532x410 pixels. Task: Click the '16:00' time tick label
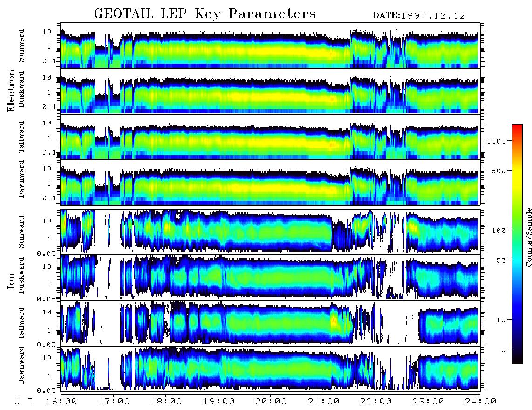pyautogui.click(x=61, y=402)
